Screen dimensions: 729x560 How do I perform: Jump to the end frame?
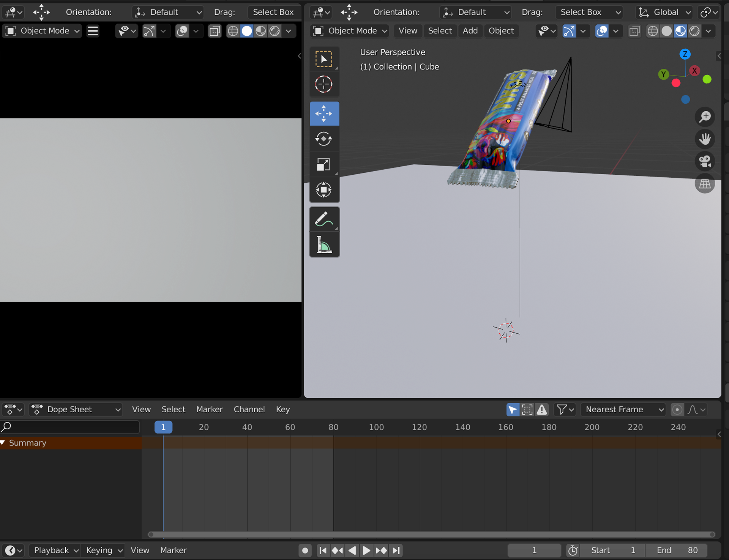pyautogui.click(x=396, y=550)
